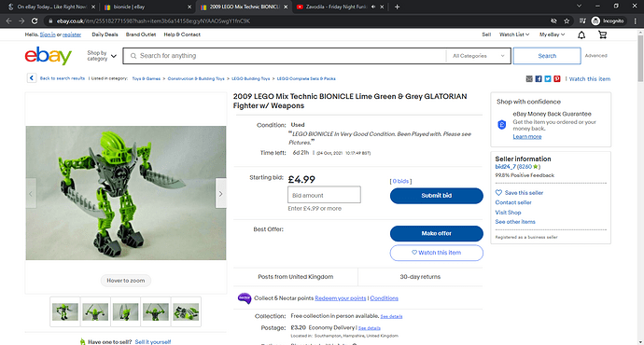The height and width of the screenshot is (345, 644).
Task: Click heart icon beside Save this seller
Action: click(498, 193)
